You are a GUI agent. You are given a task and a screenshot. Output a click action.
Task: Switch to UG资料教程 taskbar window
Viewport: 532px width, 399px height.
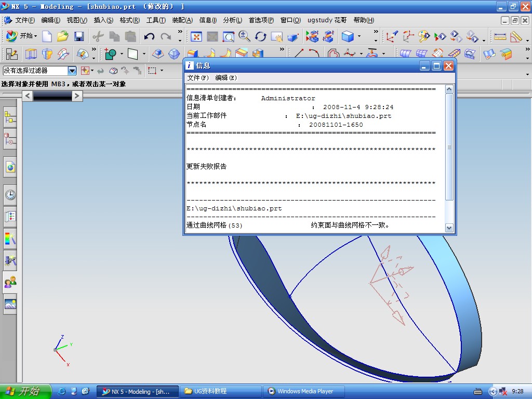coord(220,391)
